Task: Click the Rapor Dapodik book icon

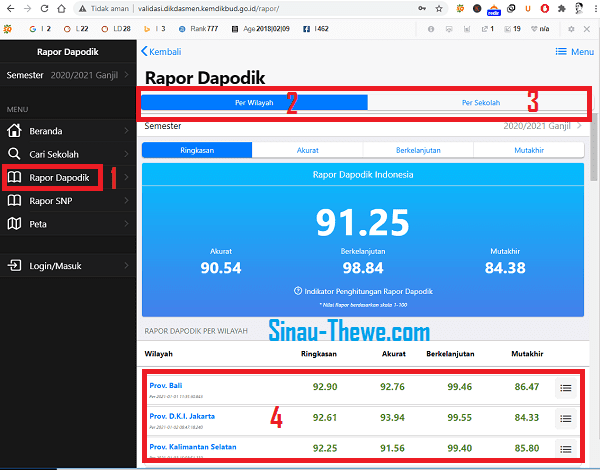Action: pyautogui.click(x=14, y=177)
